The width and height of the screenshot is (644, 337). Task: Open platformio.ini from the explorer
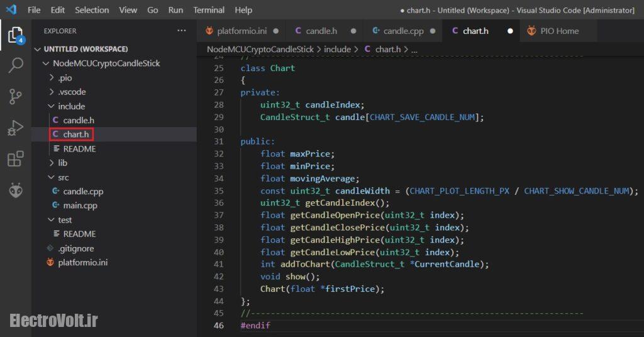[82, 262]
